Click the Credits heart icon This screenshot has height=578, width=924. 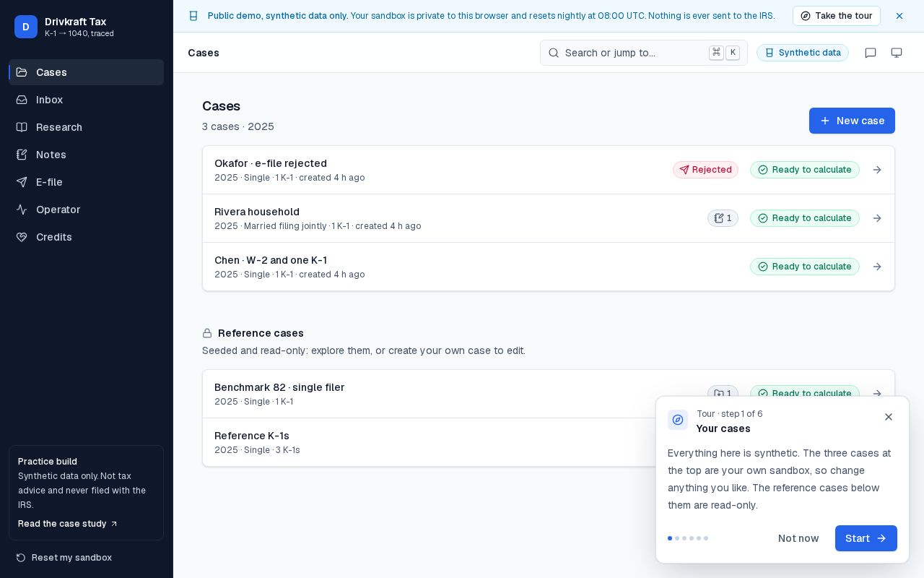pyautogui.click(x=22, y=237)
